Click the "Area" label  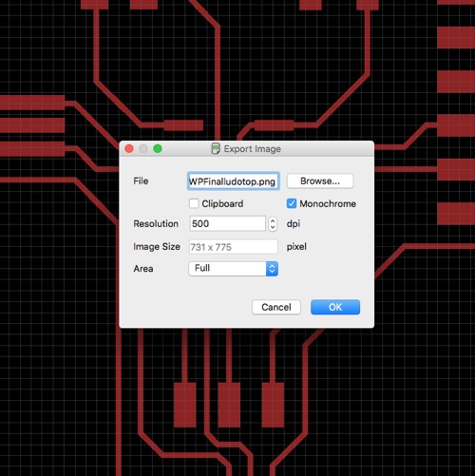(143, 269)
